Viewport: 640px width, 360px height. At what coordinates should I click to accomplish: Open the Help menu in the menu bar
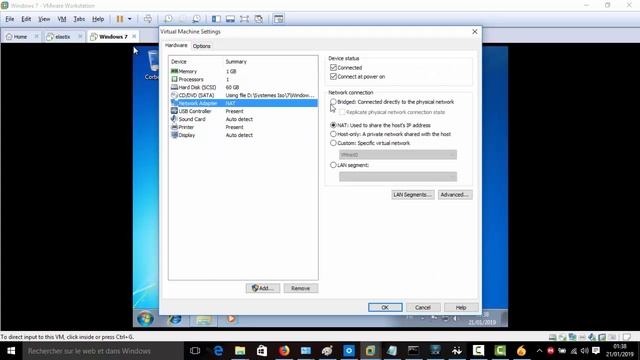(x=98, y=19)
